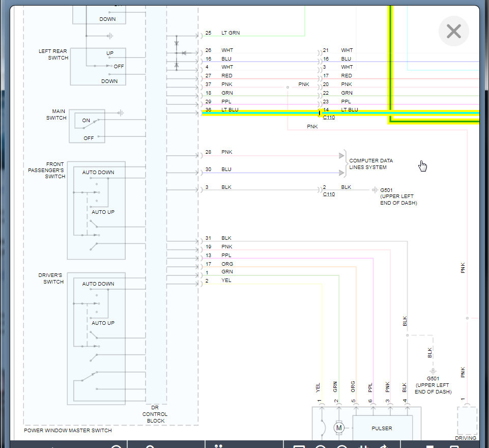The height and width of the screenshot is (448, 489).
Task: Click the LT GRN wire label at pin 25
Action: [x=231, y=33]
